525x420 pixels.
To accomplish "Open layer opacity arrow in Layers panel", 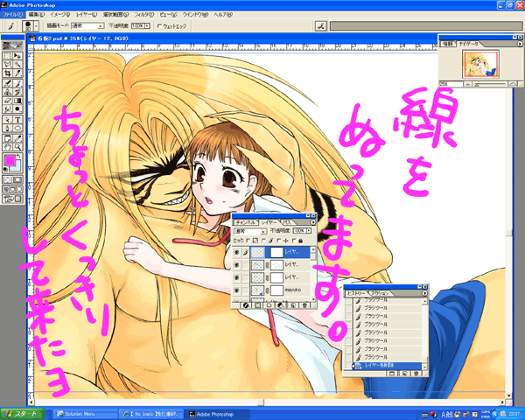I will (309, 231).
